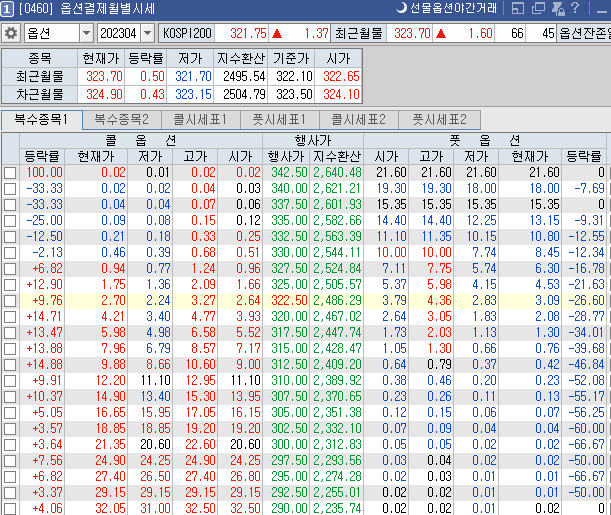Toggle checkbox for strike 315.00 row
611x515 pixels.
tap(10, 348)
